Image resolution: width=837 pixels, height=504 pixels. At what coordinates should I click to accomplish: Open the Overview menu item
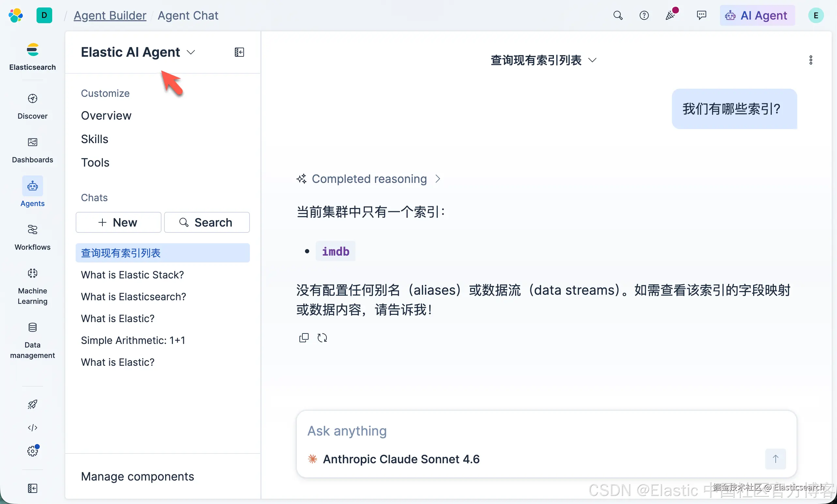pyautogui.click(x=106, y=116)
